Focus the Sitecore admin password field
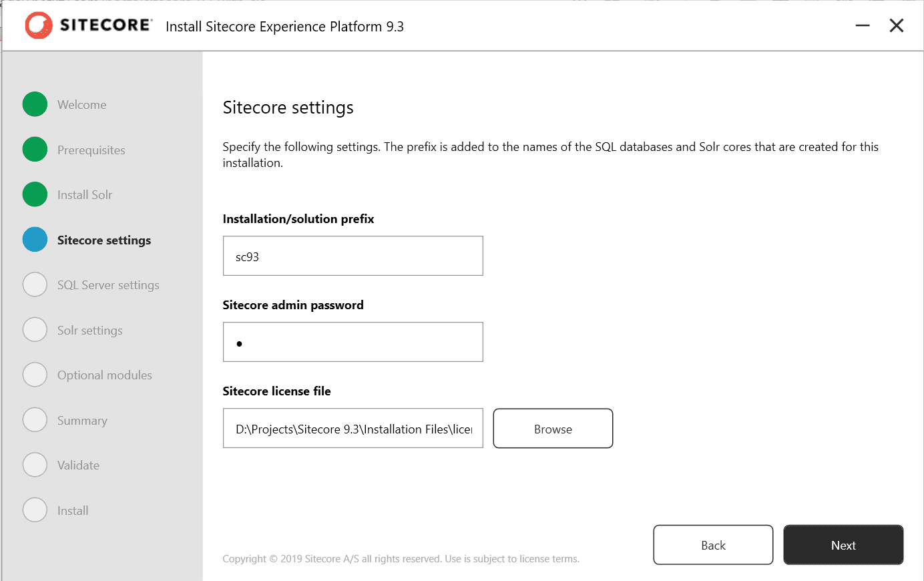924x581 pixels. pos(353,342)
